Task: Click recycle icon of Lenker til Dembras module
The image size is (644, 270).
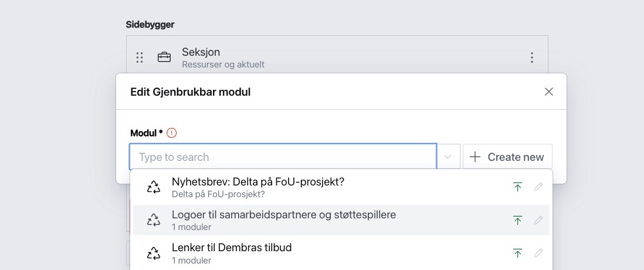Action: point(153,253)
